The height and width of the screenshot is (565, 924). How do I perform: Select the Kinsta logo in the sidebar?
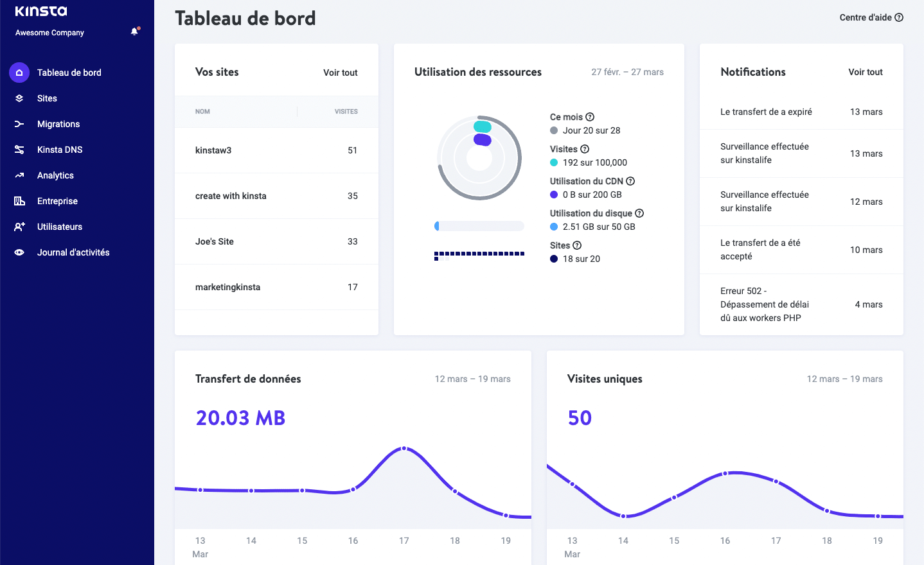click(x=40, y=11)
